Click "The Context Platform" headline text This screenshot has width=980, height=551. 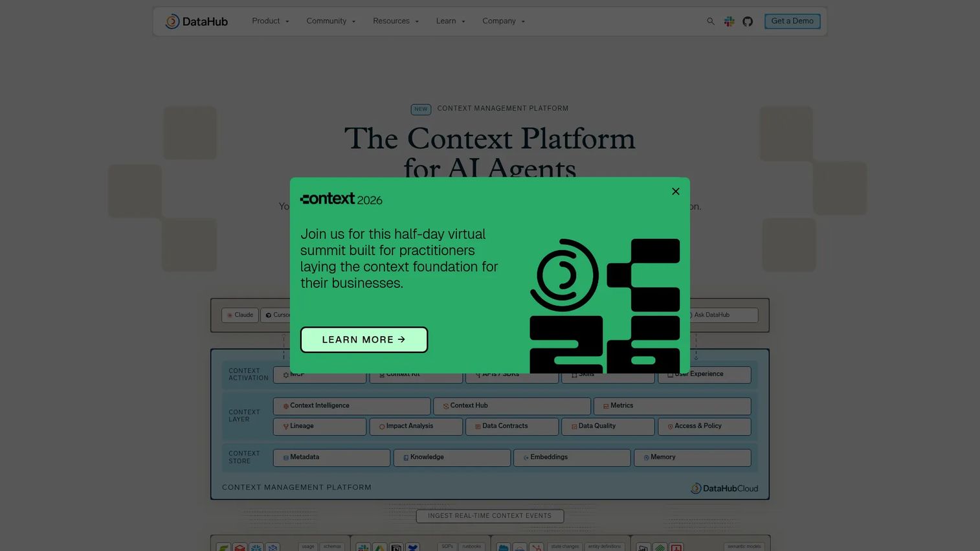click(x=490, y=139)
